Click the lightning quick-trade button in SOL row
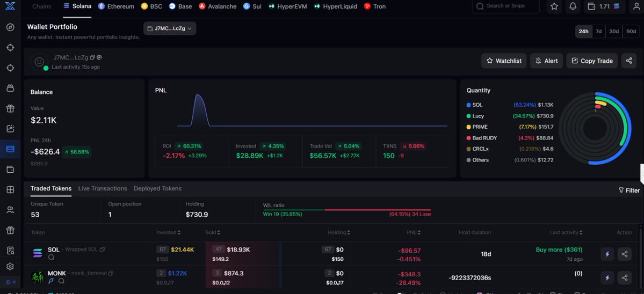Viewport: 644px width, 294px height. pyautogui.click(x=607, y=254)
